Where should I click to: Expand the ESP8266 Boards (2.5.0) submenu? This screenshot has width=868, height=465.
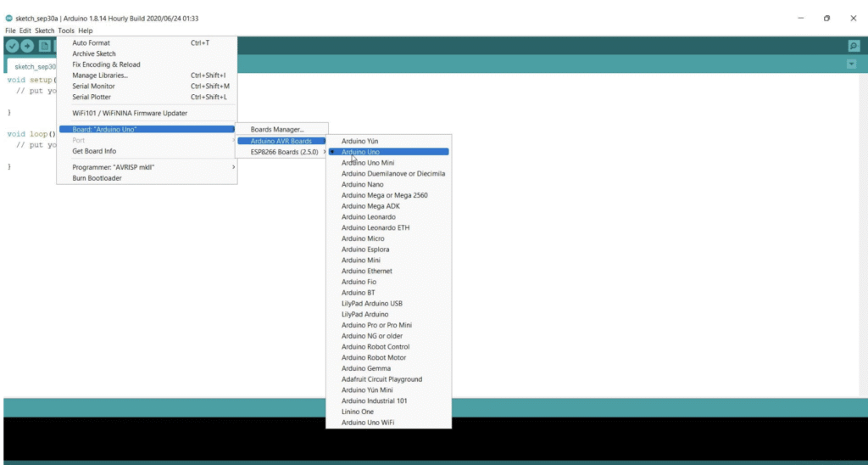(x=284, y=152)
